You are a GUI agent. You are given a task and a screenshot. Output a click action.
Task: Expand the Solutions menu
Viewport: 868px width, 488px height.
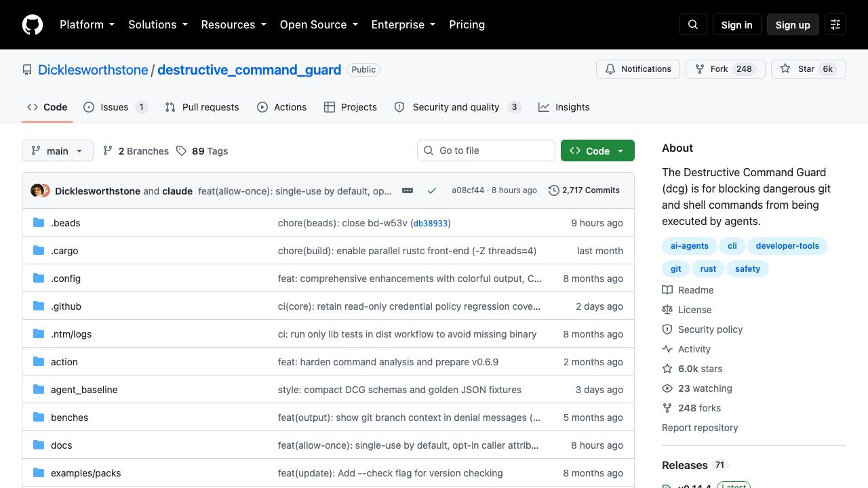pos(159,24)
